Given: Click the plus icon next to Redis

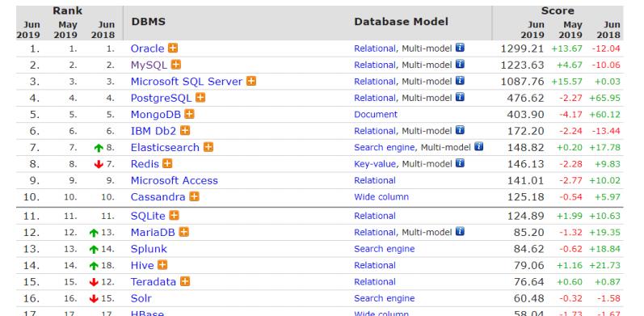Looking at the screenshot, I should [167, 163].
